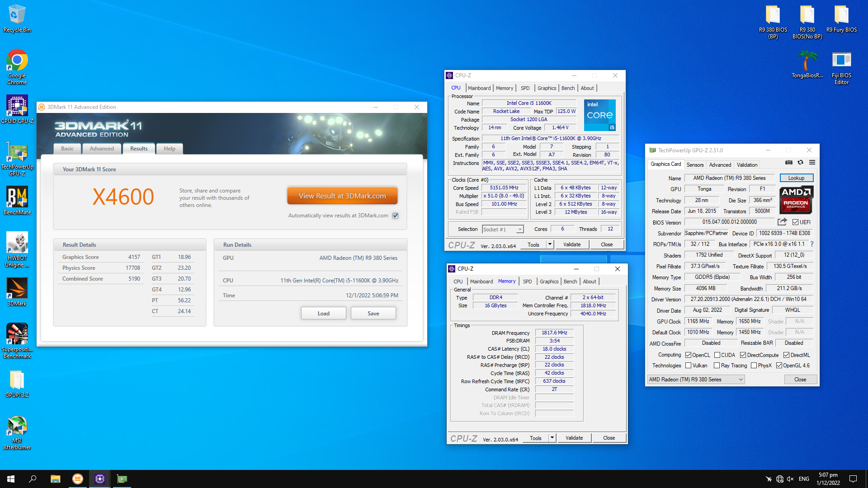Click Validate in the upper CPU-Z window
This screenshot has height=488, width=868.
click(572, 244)
